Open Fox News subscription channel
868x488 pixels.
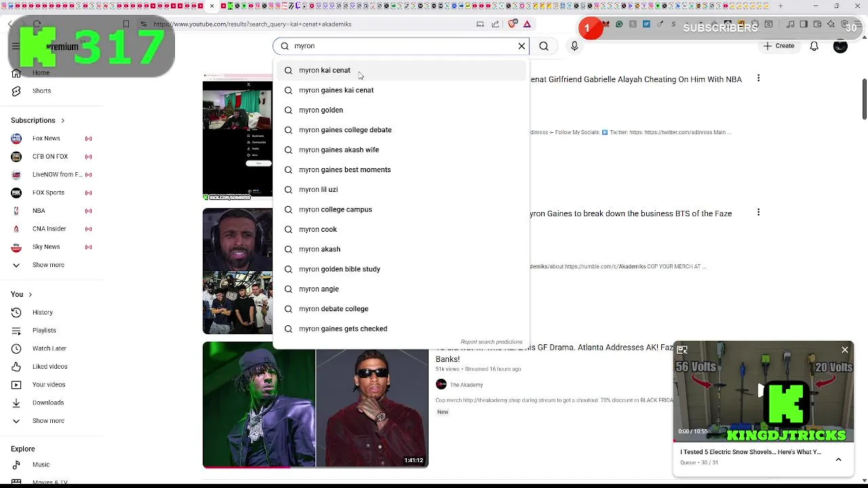pyautogui.click(x=46, y=138)
